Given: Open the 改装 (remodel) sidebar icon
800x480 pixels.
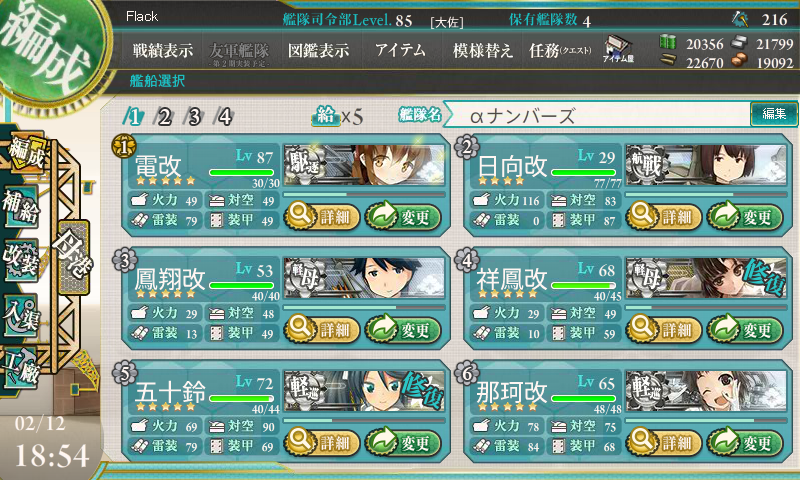Looking at the screenshot, I should coord(21,260).
